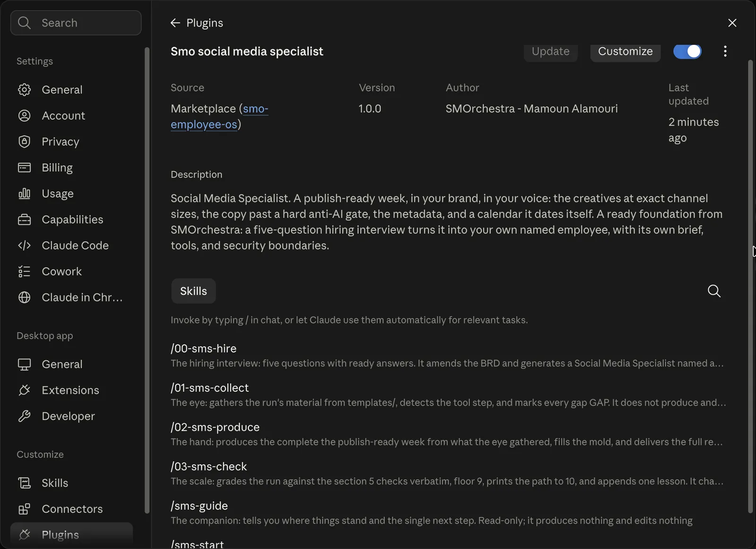The height and width of the screenshot is (549, 756).
Task: Open the /01-sms-collect skill
Action: tap(447, 395)
